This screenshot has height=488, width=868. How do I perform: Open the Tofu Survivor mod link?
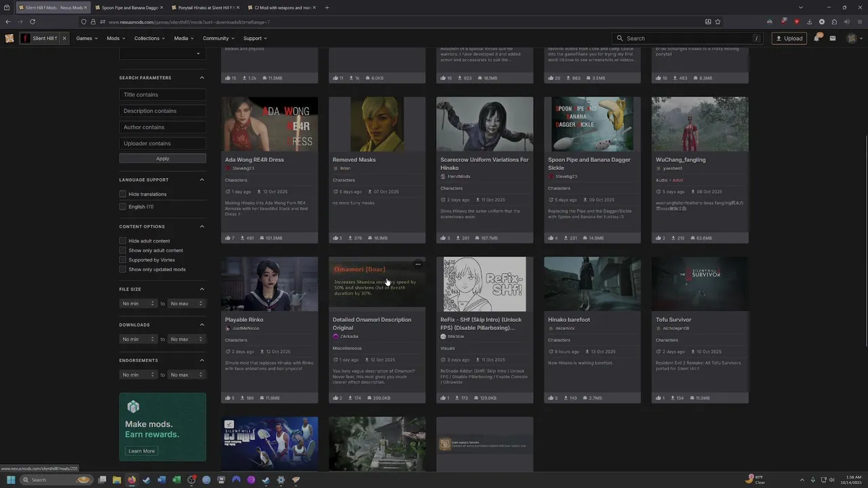click(673, 319)
